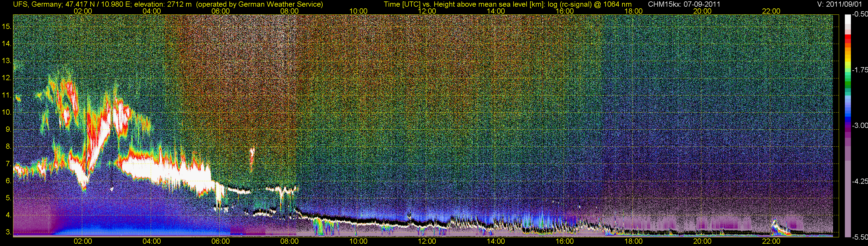868x246 pixels.
Task: Click the station header text beginning "UFS, Germany"
Action: 168,4
